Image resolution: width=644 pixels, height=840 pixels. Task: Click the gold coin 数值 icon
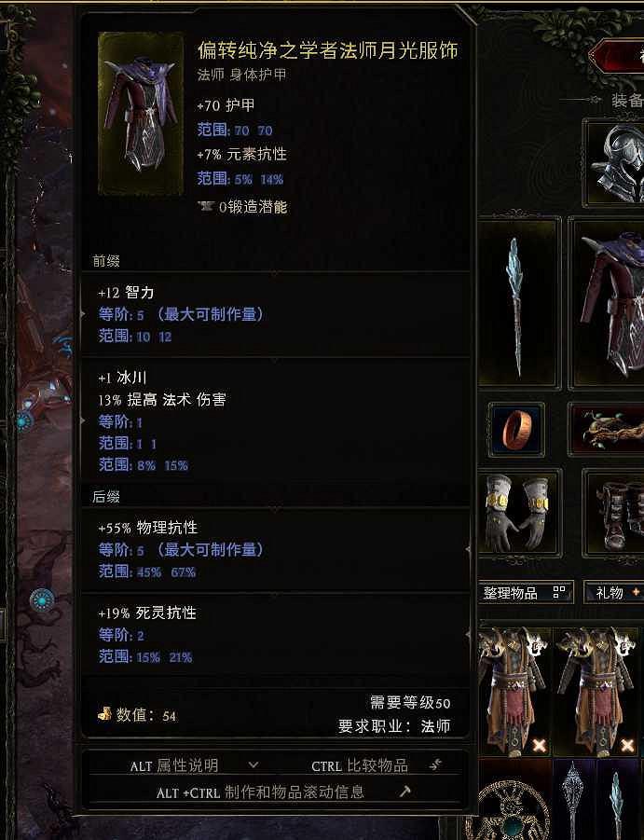click(x=104, y=713)
